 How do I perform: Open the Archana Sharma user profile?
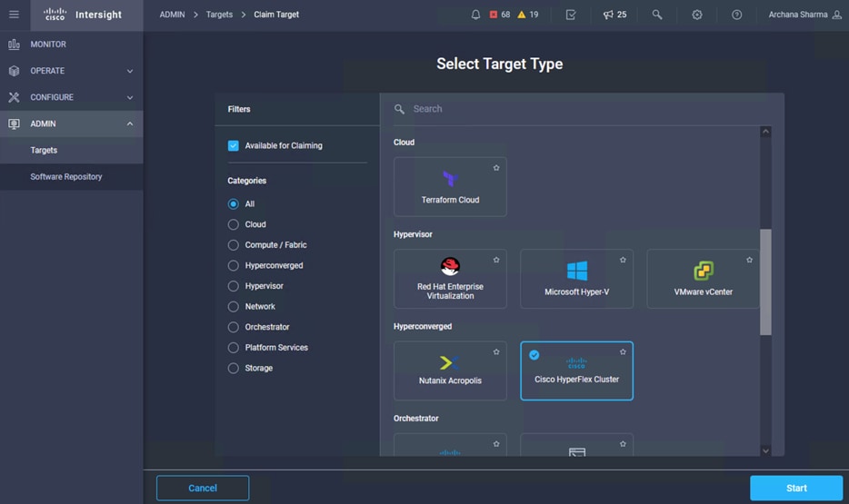(x=805, y=15)
